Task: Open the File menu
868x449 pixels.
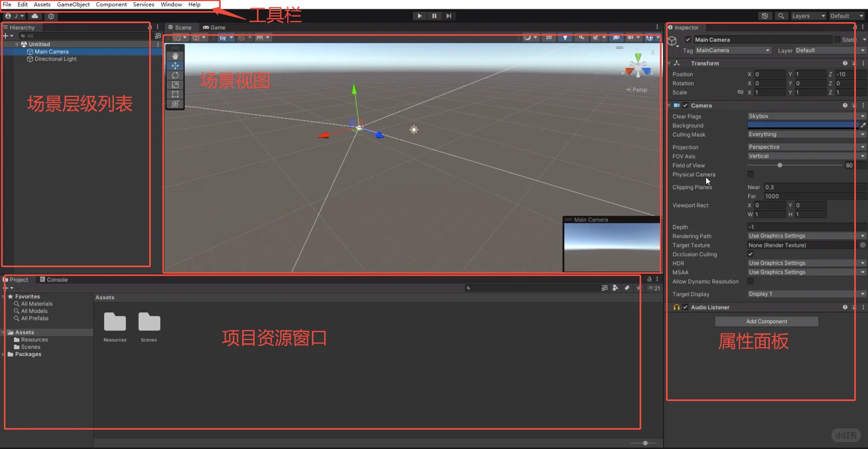Action: (x=7, y=4)
